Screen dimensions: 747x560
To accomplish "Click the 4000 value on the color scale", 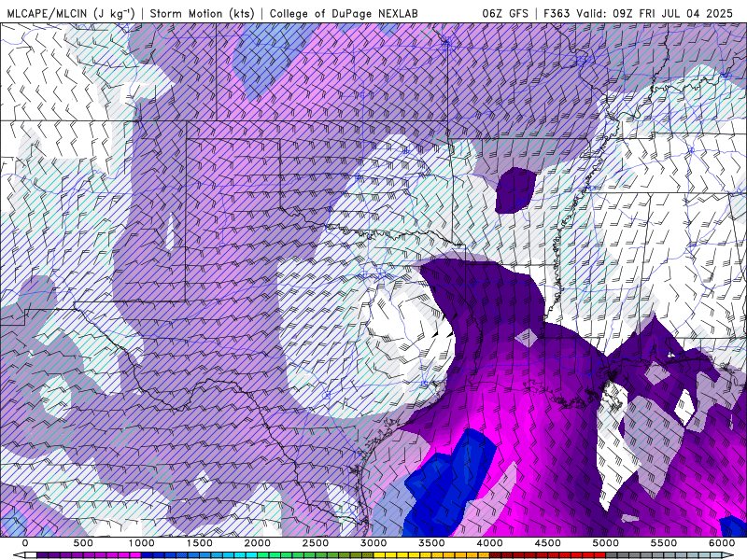I will pyautogui.click(x=489, y=543).
